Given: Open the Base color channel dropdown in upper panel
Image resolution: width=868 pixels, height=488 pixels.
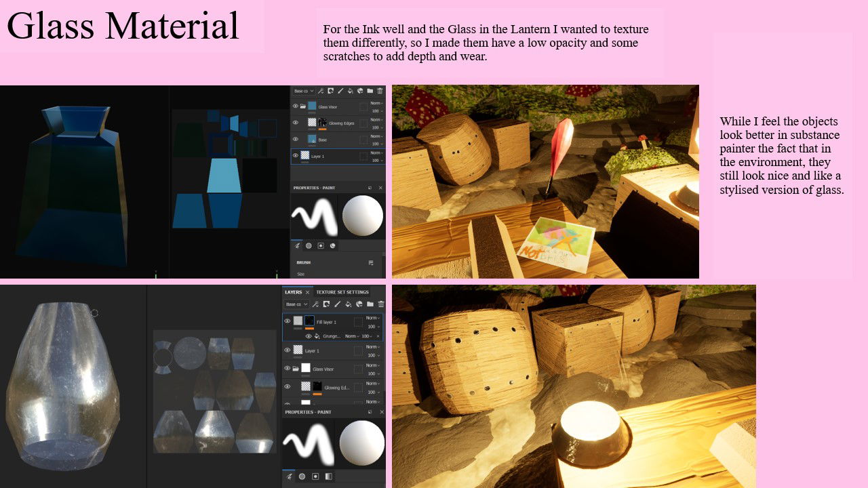Looking at the screenshot, I should (x=303, y=91).
